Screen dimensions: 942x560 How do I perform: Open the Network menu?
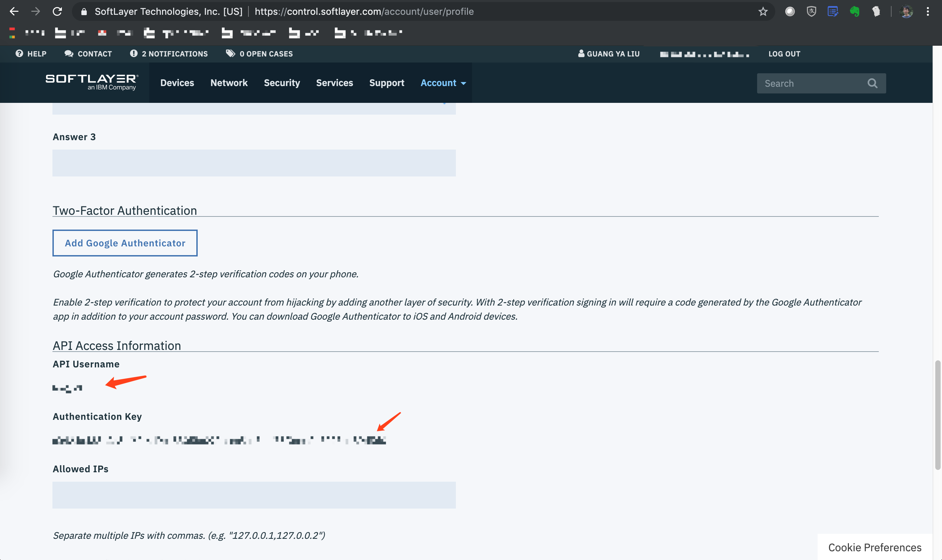(229, 83)
